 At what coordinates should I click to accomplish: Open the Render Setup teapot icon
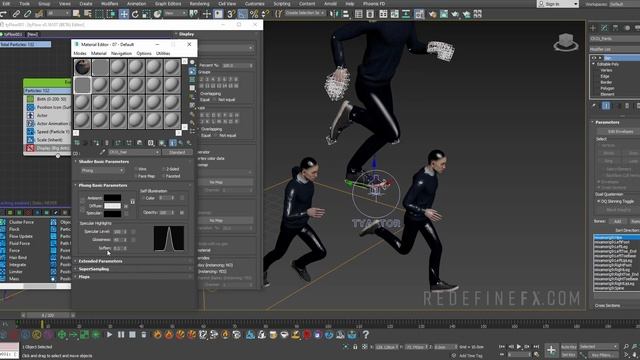[432, 14]
